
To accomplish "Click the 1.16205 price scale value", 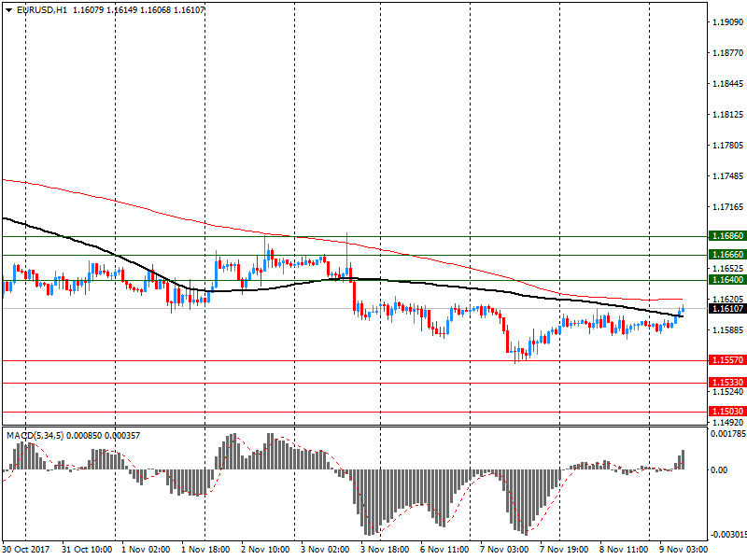I will [x=727, y=299].
